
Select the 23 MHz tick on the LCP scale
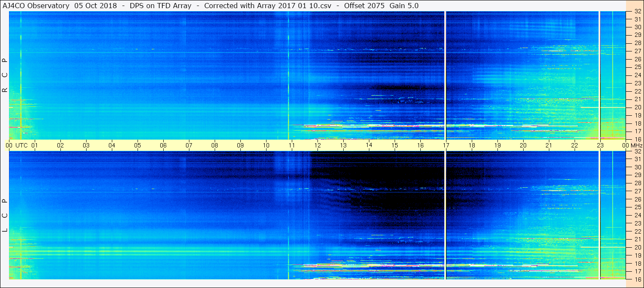638,223
